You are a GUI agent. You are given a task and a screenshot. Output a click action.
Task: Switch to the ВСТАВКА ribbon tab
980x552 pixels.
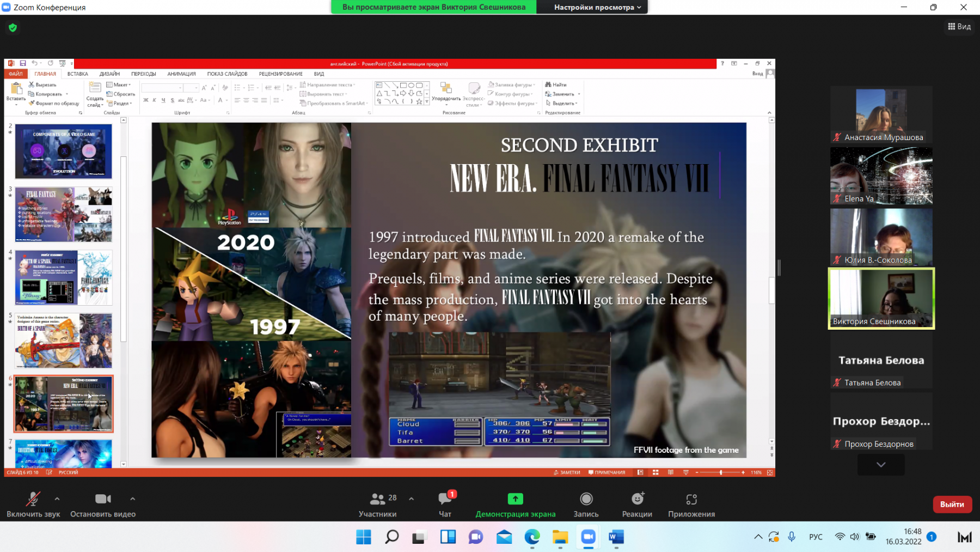(78, 74)
